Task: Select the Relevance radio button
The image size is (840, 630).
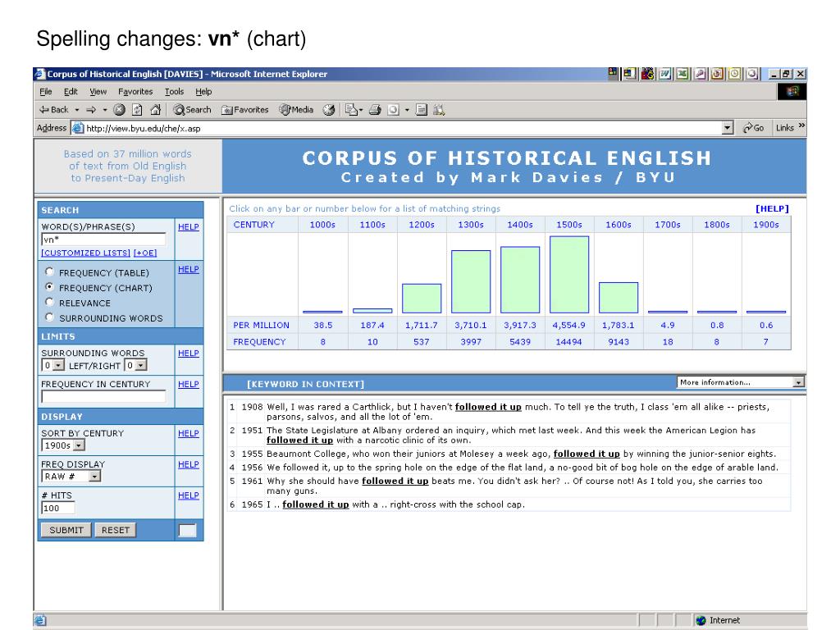Action: [x=50, y=302]
